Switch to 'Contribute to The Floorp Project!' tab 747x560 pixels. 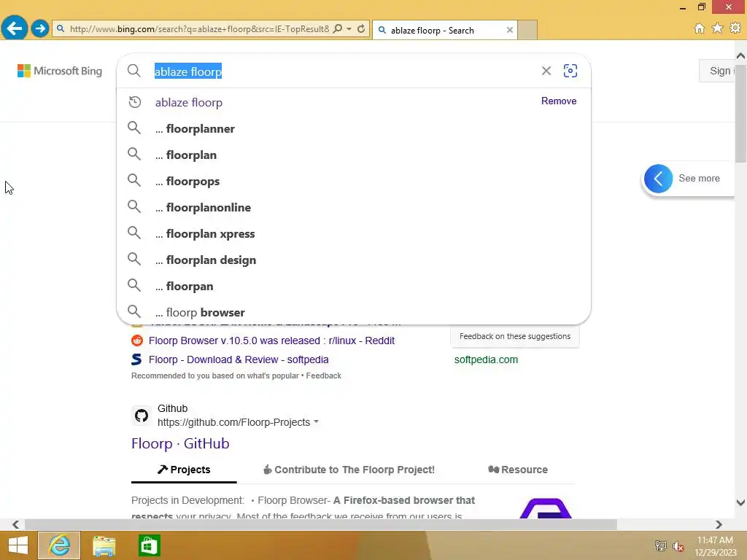(x=349, y=470)
